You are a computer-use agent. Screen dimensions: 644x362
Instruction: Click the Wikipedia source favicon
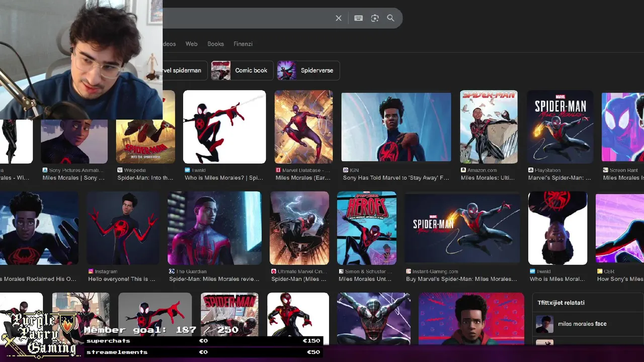click(120, 170)
